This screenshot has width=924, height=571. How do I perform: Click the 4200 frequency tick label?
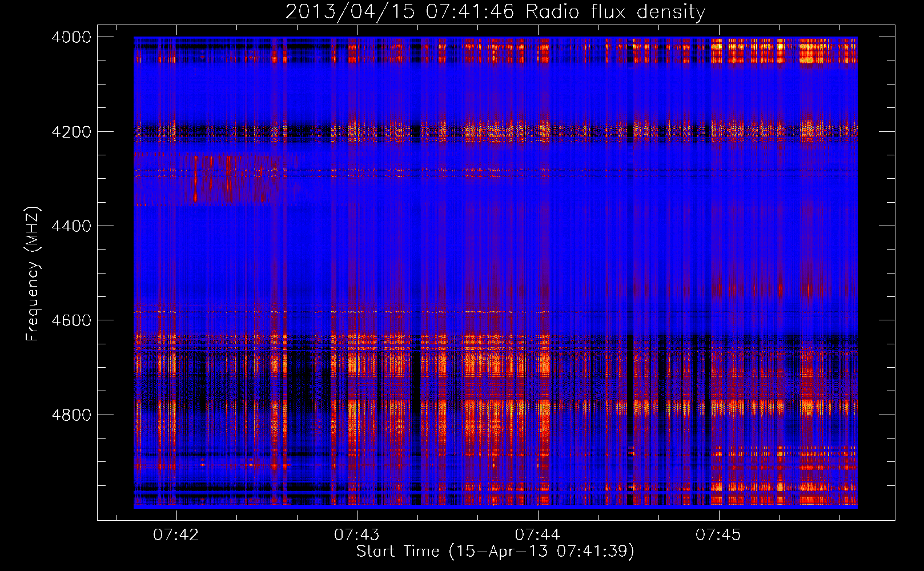[71, 132]
